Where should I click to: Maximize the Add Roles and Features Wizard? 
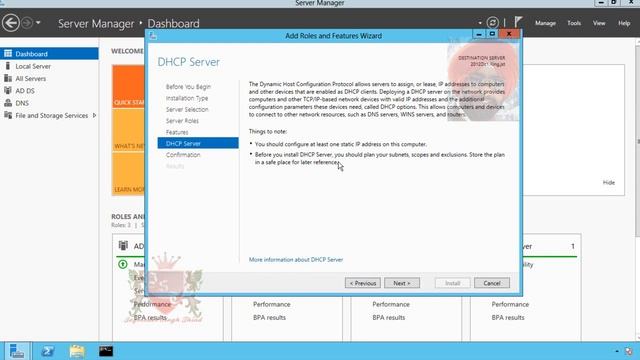tap(492, 34)
